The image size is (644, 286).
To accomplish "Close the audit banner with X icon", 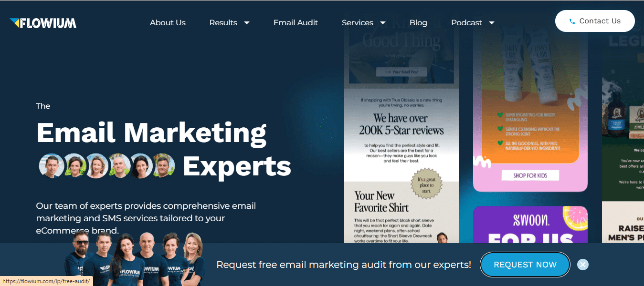I will [583, 265].
